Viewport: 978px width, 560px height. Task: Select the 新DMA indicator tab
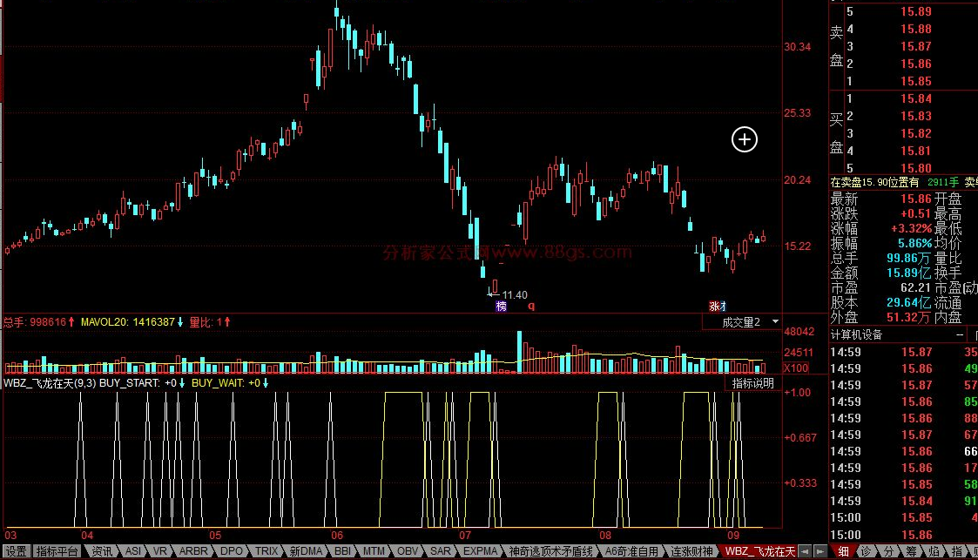coord(306,551)
